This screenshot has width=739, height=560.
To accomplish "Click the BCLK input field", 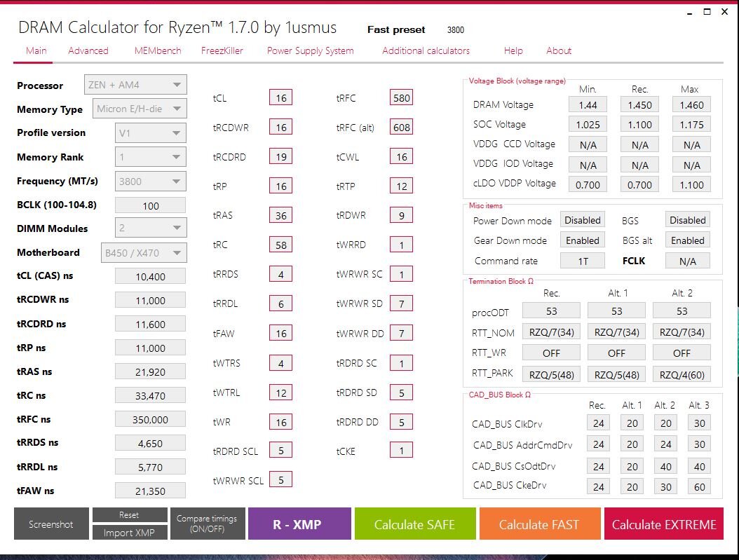I will (150, 206).
